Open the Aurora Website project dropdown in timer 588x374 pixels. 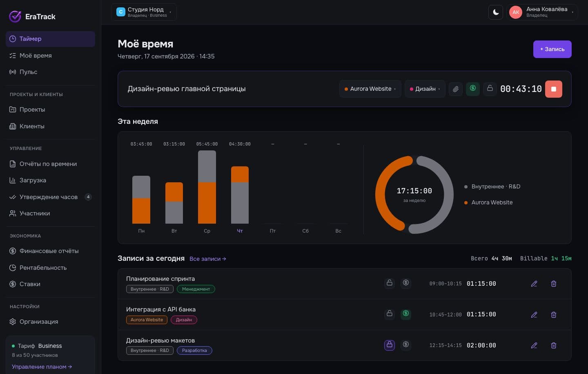[370, 89]
